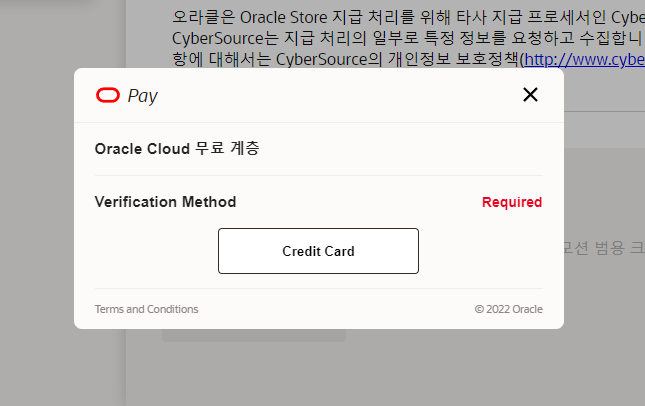Choose Credit Card verification method
Viewport: 645px width, 406px height.
tap(318, 251)
